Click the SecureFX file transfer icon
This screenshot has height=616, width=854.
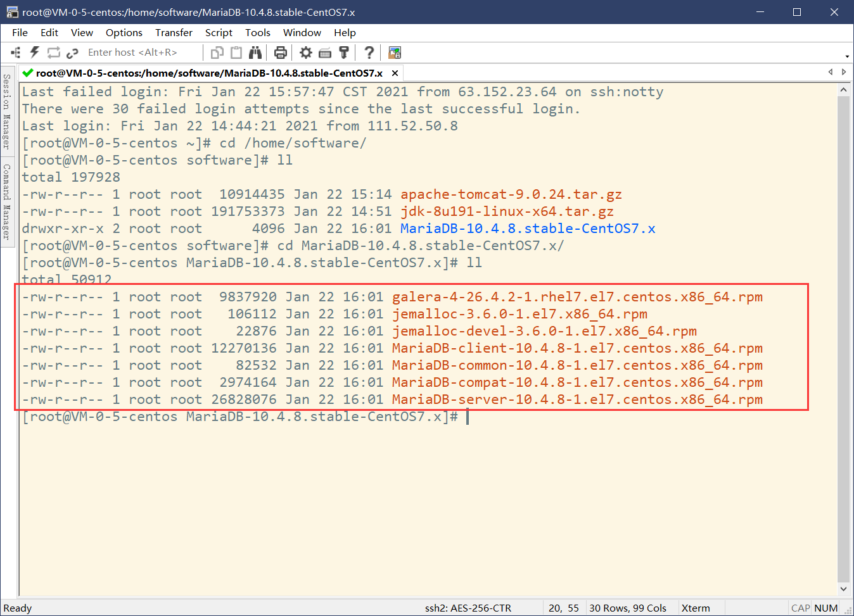click(395, 53)
